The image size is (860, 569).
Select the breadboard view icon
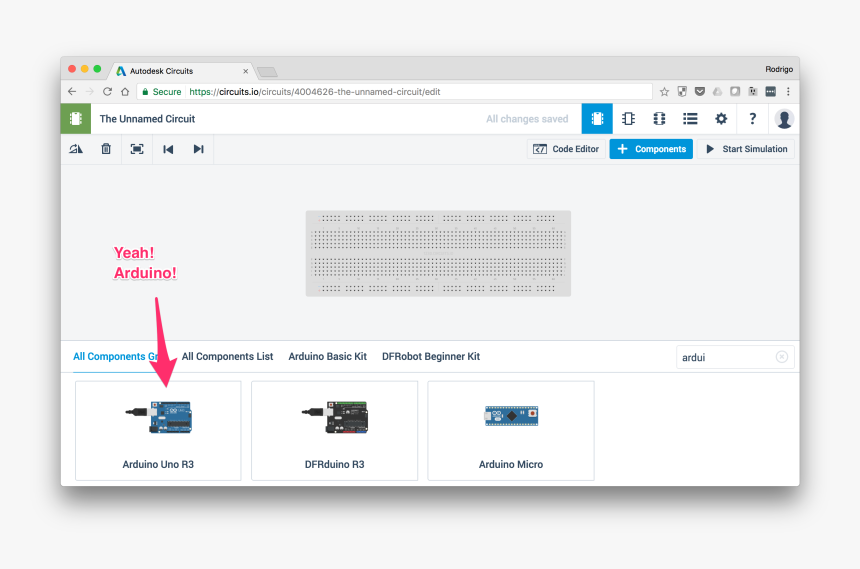tap(597, 119)
